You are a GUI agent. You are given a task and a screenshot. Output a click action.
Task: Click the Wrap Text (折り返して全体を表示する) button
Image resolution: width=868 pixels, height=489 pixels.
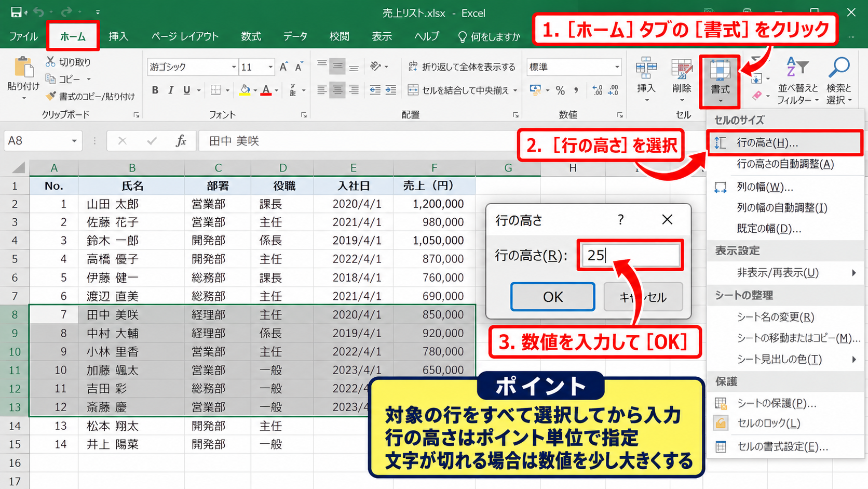462,67
